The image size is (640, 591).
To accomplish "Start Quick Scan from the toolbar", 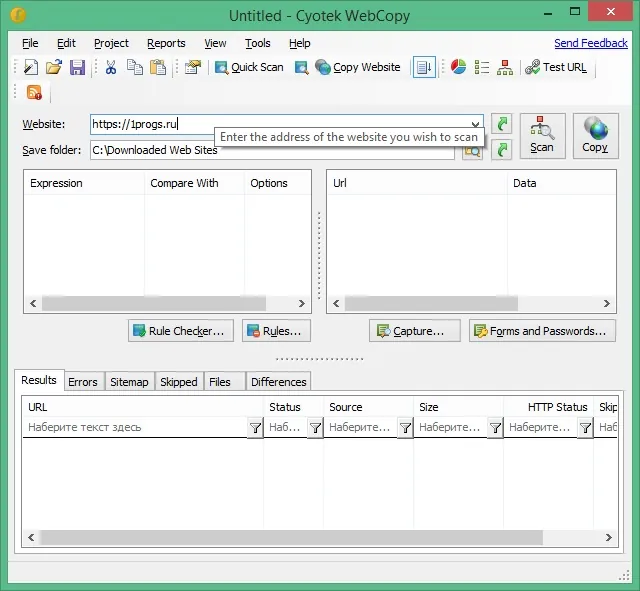I will point(249,67).
